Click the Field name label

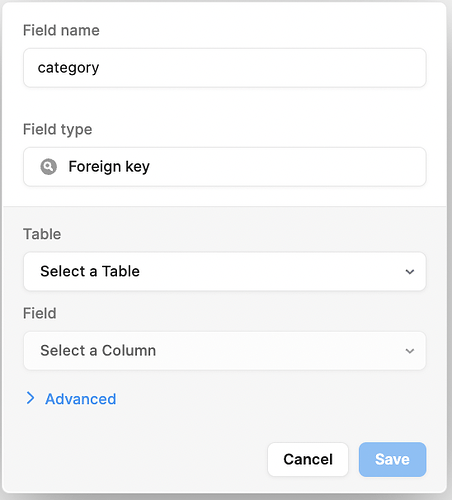pyautogui.click(x=61, y=30)
